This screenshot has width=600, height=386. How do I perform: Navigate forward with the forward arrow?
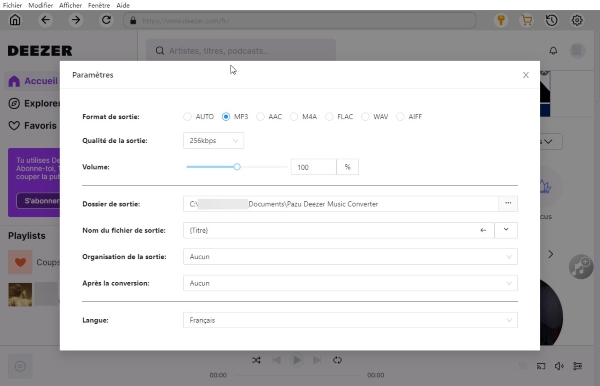pos(76,20)
